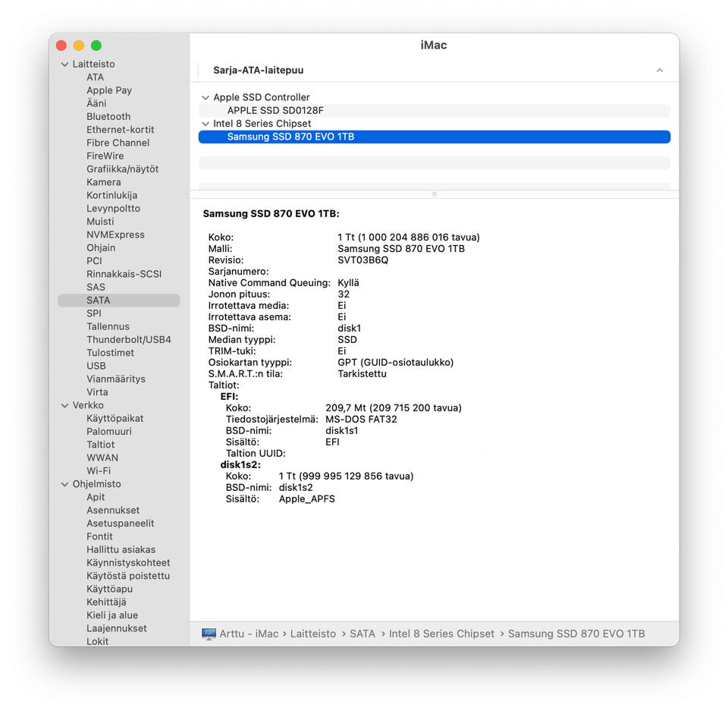Open Ethernet-kortit in the sidebar
Viewport: 728px width, 711px height.
click(121, 130)
